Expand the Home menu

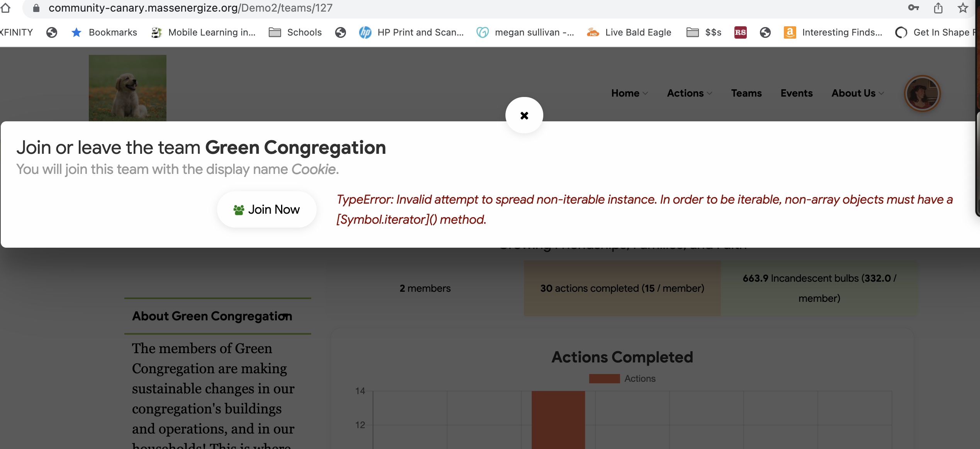629,93
